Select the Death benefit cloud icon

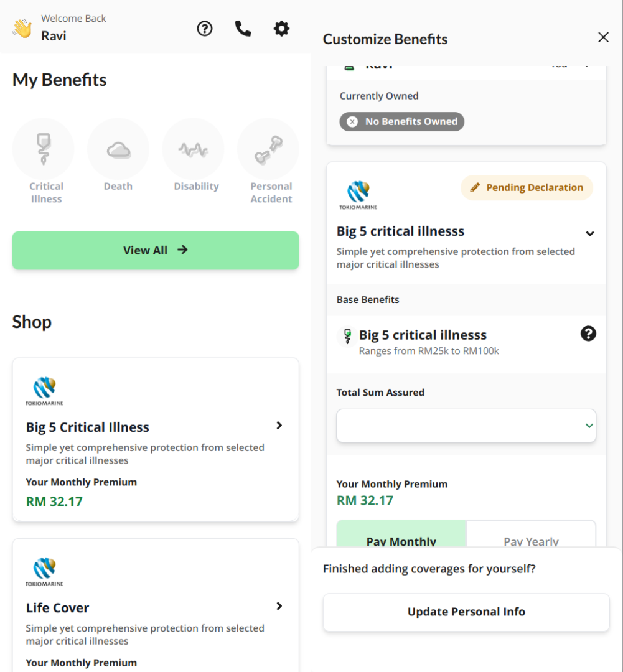click(x=118, y=149)
